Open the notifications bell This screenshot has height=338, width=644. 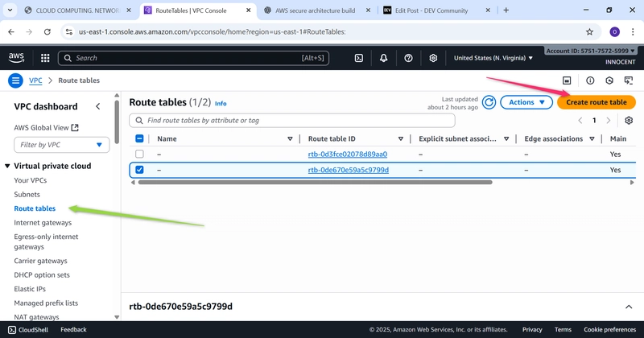coord(383,58)
